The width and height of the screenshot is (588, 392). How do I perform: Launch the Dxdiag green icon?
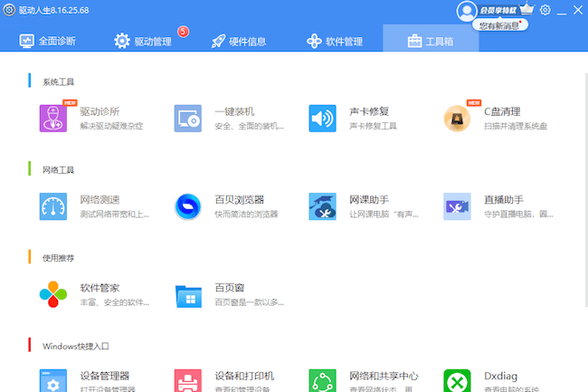coord(457,381)
